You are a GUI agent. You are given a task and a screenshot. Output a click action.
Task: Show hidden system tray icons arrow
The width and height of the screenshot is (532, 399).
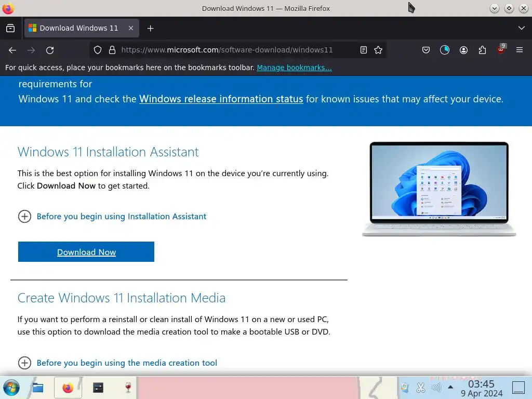click(x=450, y=387)
